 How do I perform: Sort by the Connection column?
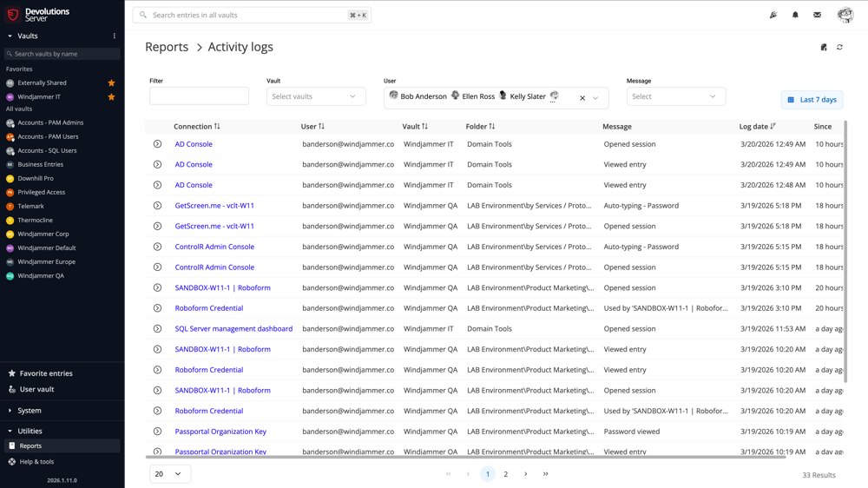click(x=196, y=126)
